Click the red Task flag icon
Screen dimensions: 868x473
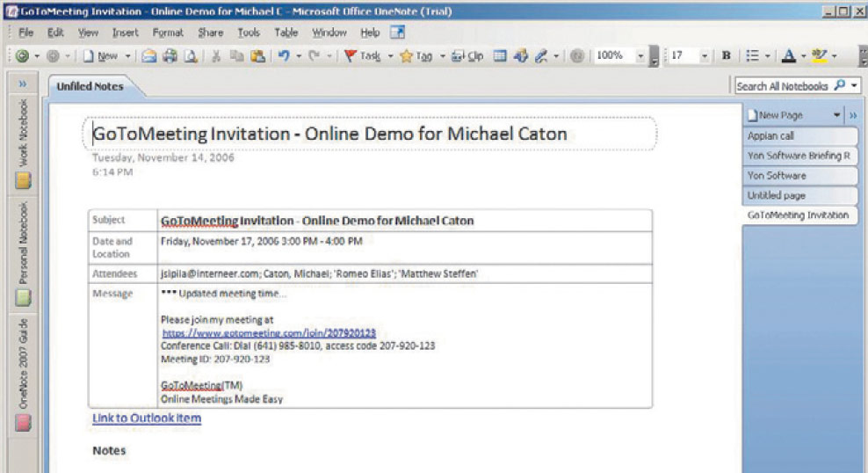point(350,55)
